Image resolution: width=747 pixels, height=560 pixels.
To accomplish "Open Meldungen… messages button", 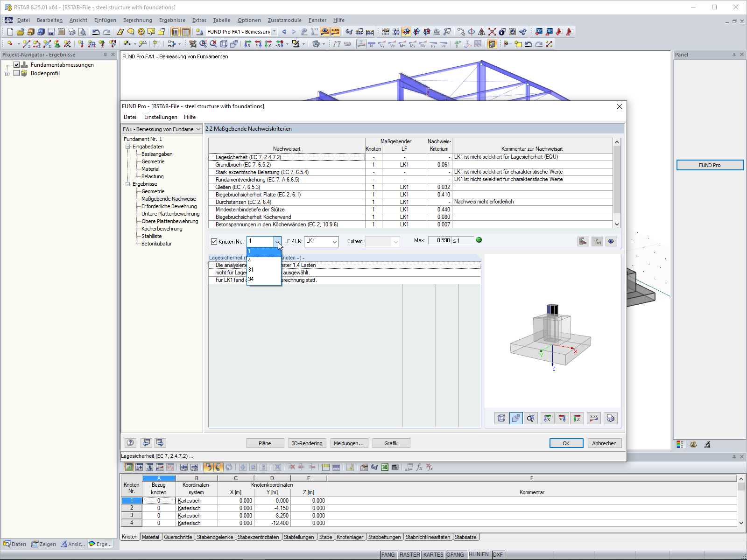I will click(349, 443).
